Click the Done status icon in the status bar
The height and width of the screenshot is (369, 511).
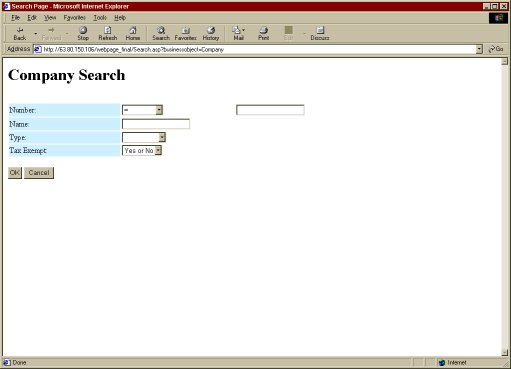tap(7, 362)
